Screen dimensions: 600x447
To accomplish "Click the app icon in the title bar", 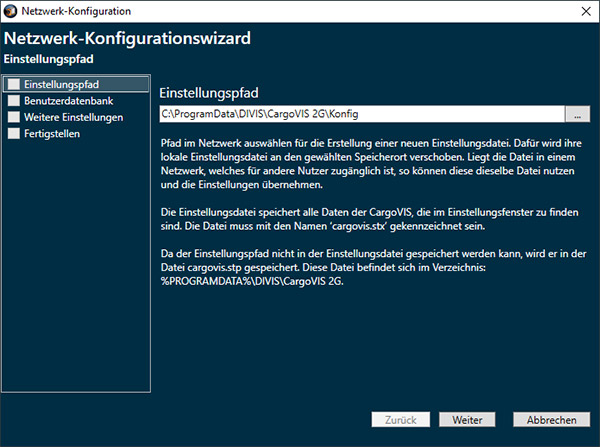I will pyautogui.click(x=10, y=11).
